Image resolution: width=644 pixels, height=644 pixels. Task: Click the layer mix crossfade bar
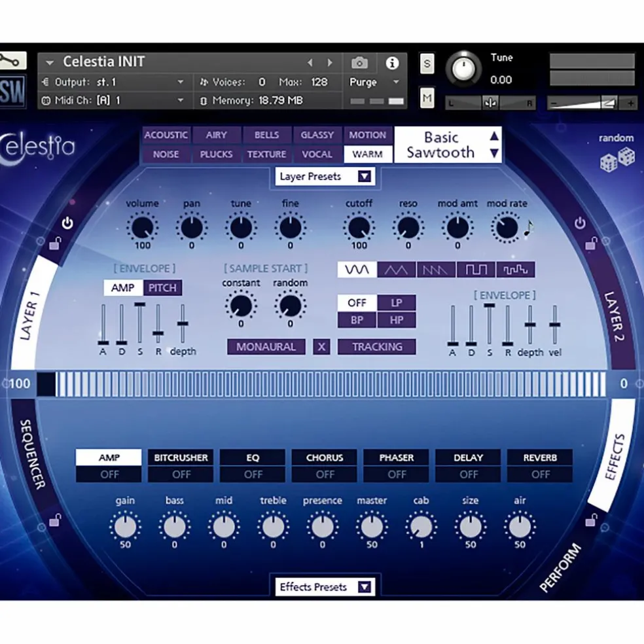321,384
